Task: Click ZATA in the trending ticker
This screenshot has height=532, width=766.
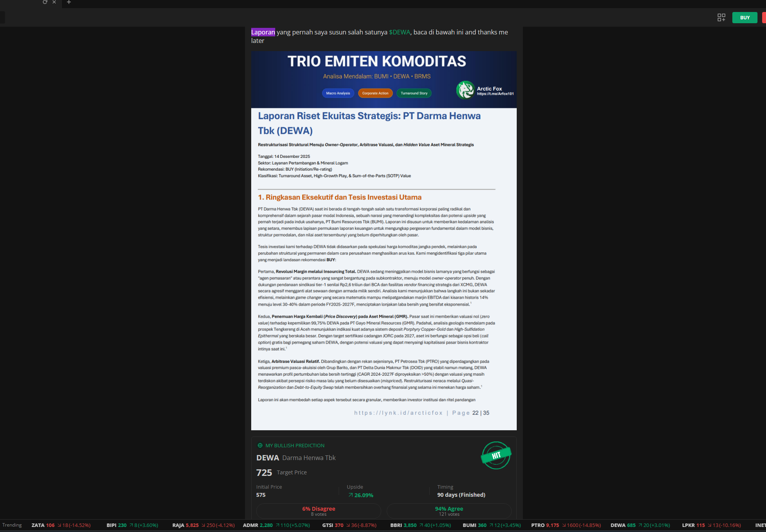Action: point(38,525)
